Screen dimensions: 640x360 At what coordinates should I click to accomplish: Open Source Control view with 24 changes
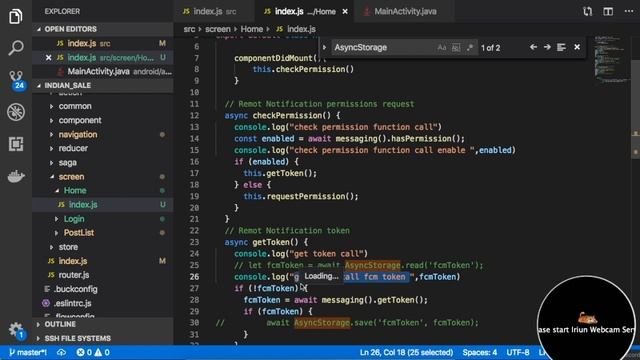coord(16,80)
